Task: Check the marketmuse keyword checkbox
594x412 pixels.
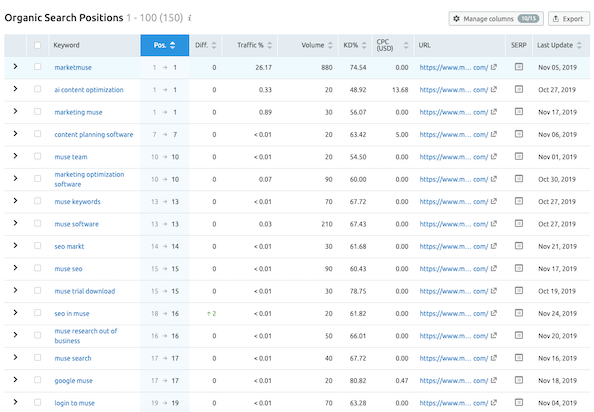Action: (x=38, y=67)
